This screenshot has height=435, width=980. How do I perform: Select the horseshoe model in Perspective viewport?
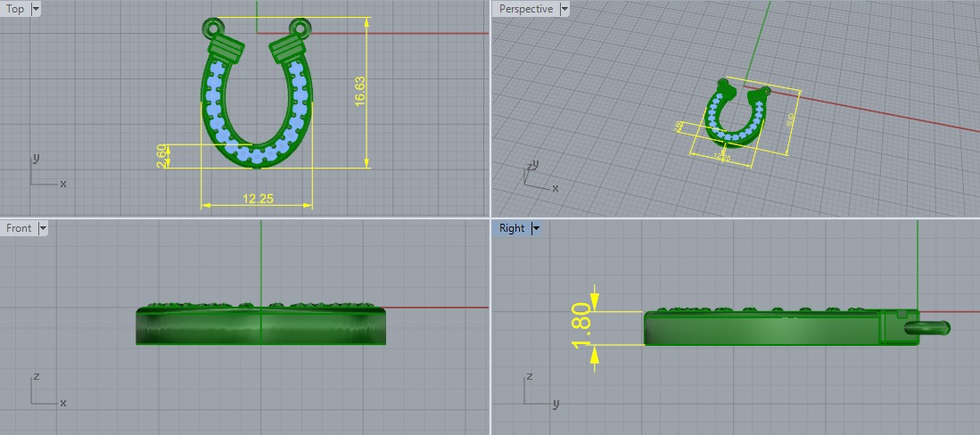[x=735, y=116]
